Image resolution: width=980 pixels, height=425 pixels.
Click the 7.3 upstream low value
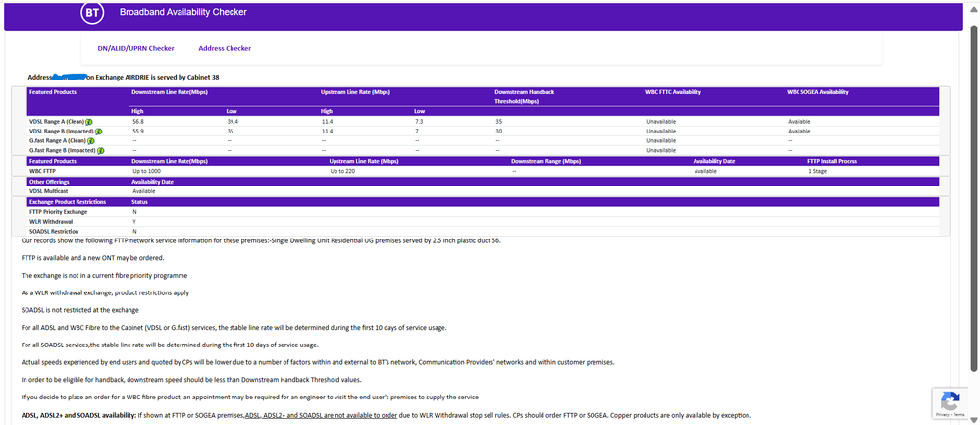419,122
